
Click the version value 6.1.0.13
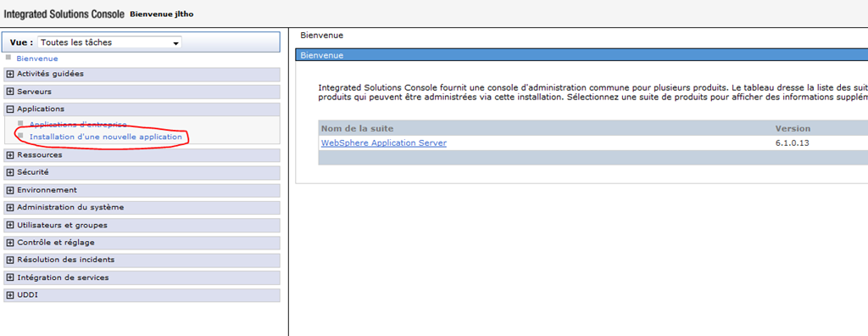793,143
